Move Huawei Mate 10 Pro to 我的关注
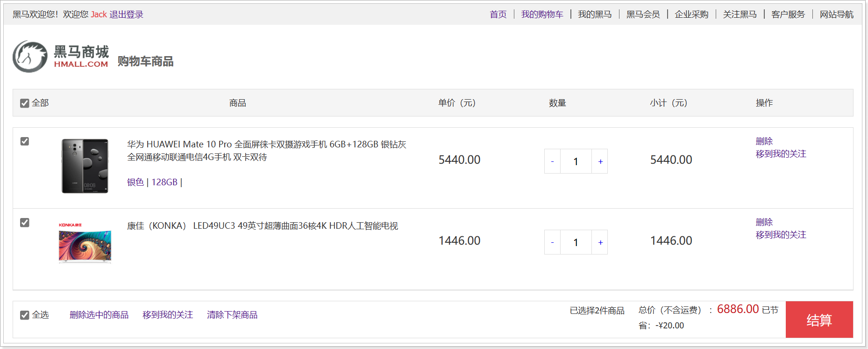This screenshot has width=868, height=349. tap(781, 154)
